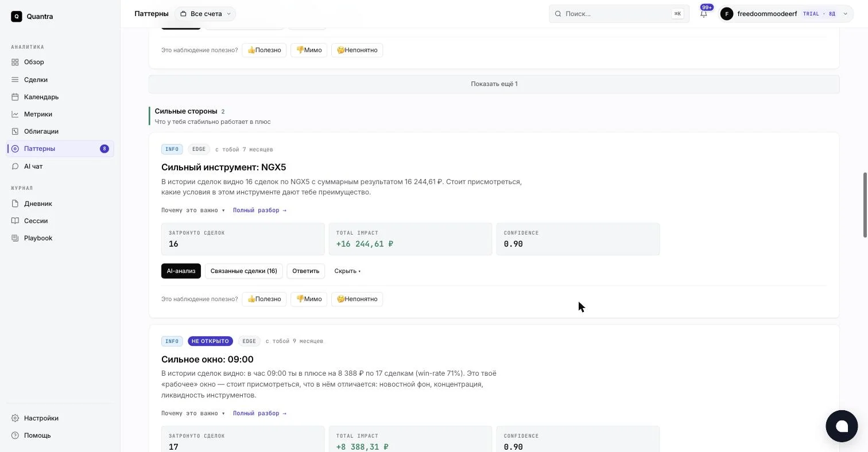This screenshot has width=868, height=452.
Task: Open AI чат
Action: [60, 166]
